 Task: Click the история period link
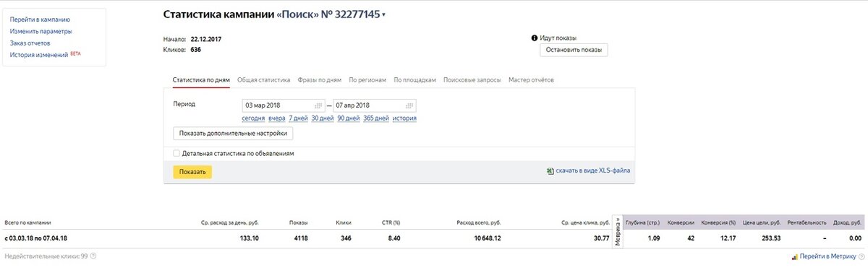(x=404, y=118)
